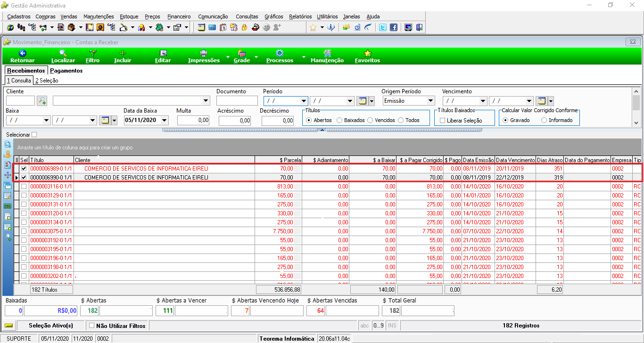This screenshot has height=343, width=644.
Task: Click the Twitter icon in top toolbar
Action: (x=383, y=27)
